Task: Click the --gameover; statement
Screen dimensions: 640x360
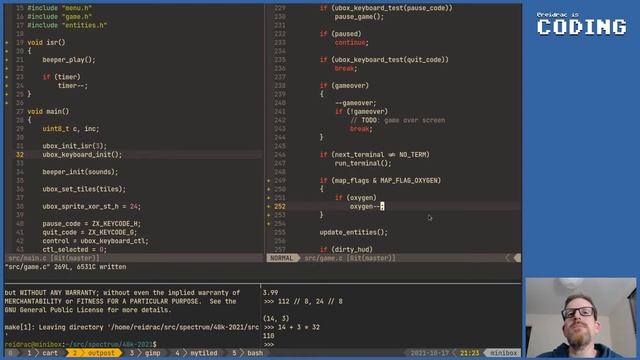Action: click(x=356, y=103)
